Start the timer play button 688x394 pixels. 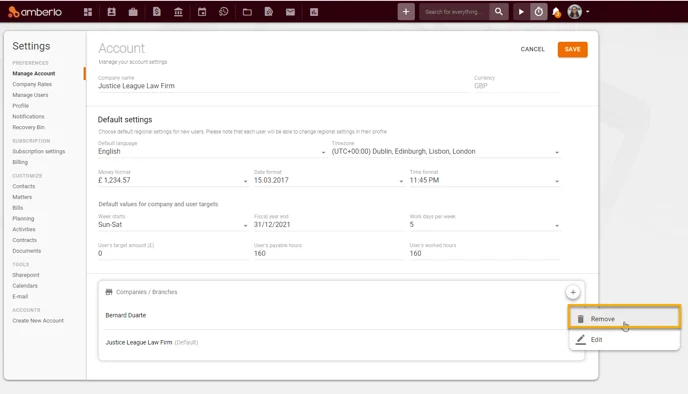521,12
